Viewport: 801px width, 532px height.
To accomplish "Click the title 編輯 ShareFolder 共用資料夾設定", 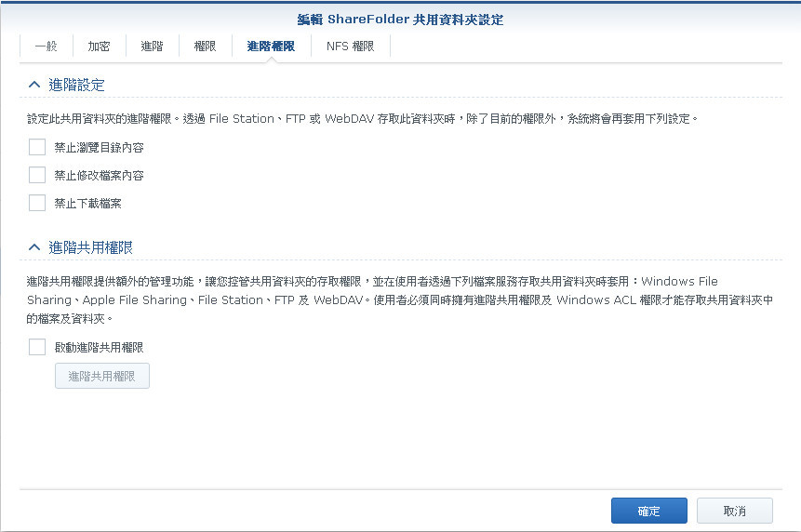I will (x=400, y=20).
